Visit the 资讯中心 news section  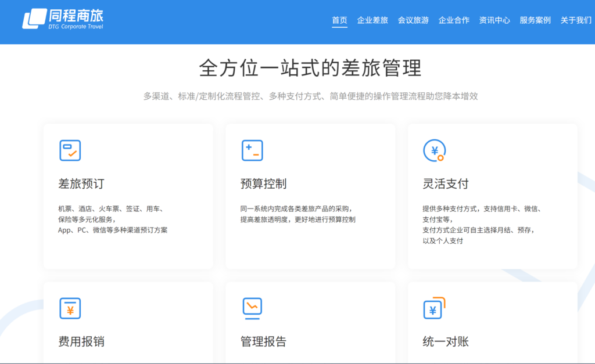494,20
